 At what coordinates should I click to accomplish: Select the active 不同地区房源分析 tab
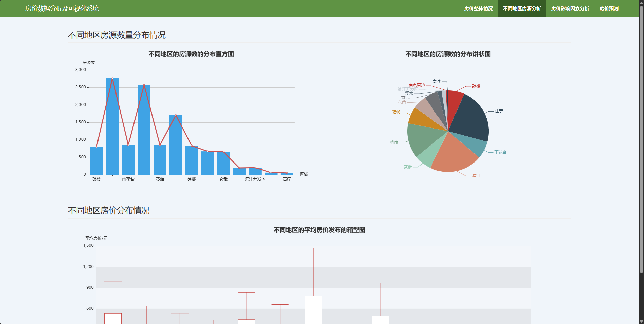point(522,8)
